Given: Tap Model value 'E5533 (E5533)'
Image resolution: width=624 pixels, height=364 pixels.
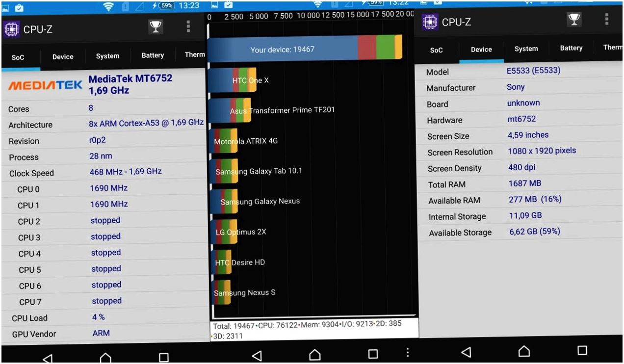Looking at the screenshot, I should coord(533,71).
